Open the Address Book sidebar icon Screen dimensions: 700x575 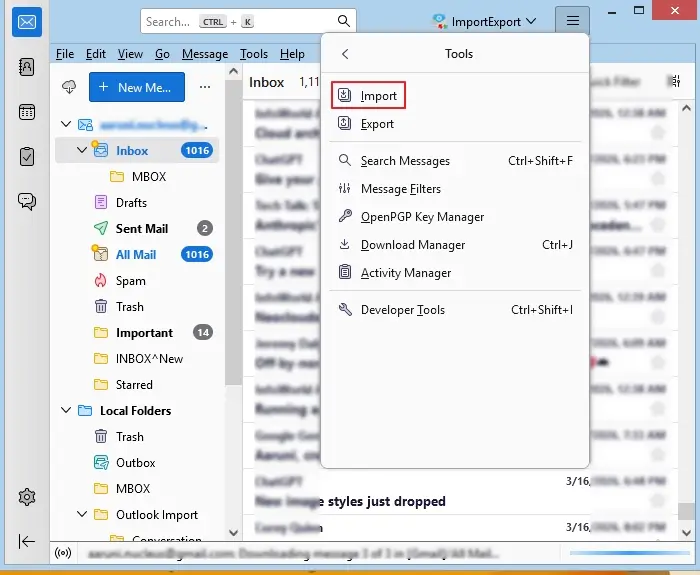27,67
